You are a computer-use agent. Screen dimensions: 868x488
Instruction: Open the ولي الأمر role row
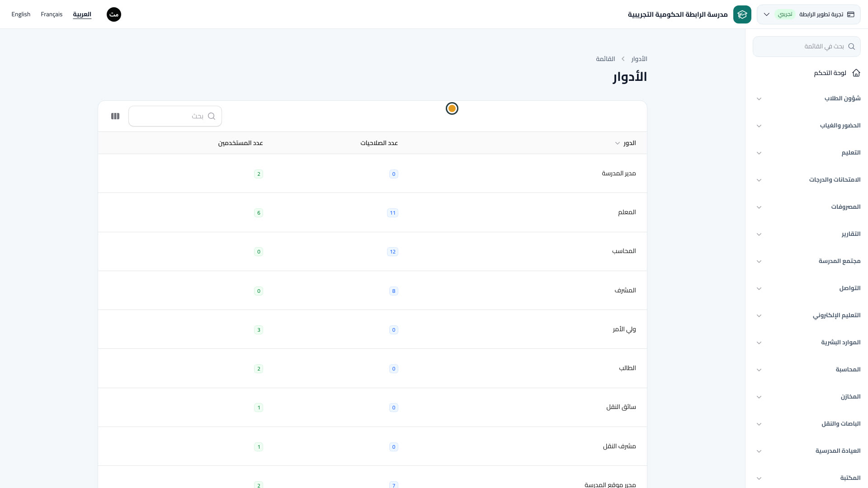pos(373,329)
